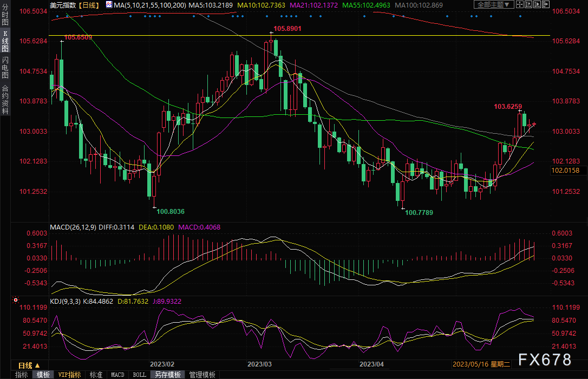Expand the 日线 period selector

(25, 365)
